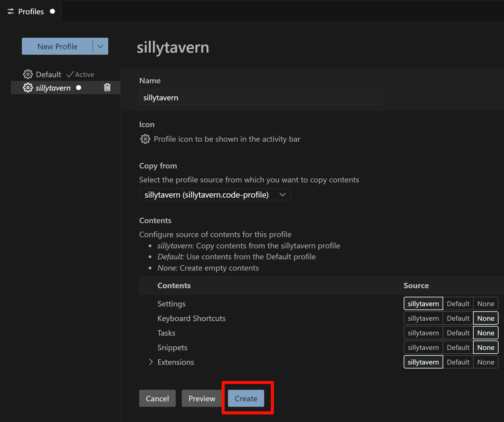Click the Tasks contents row label

(166, 333)
